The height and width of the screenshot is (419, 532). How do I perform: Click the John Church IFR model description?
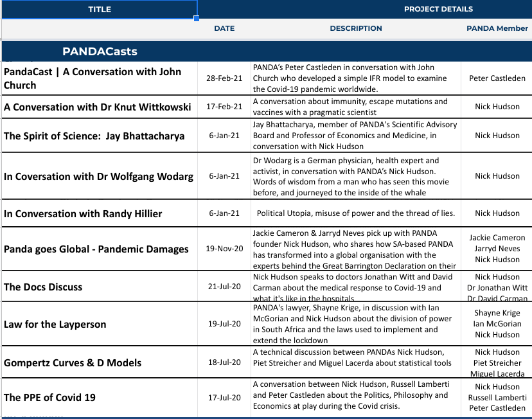tap(356, 78)
